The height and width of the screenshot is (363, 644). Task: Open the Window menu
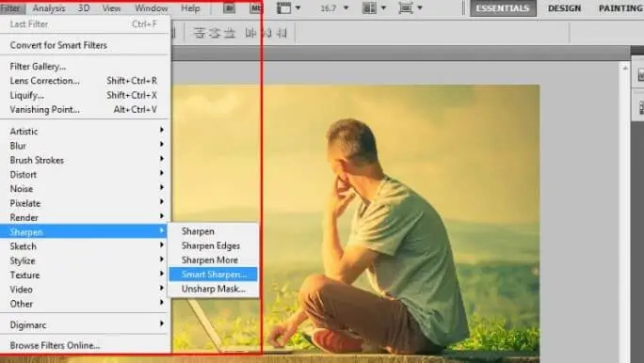152,8
